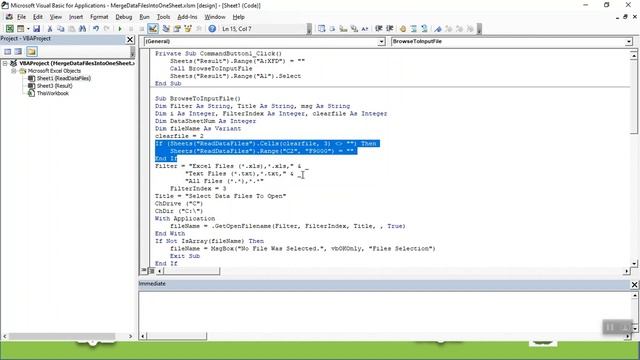Toggle Design Mode in the toolbar
Screen dimensions: 640x360
tap(153, 29)
